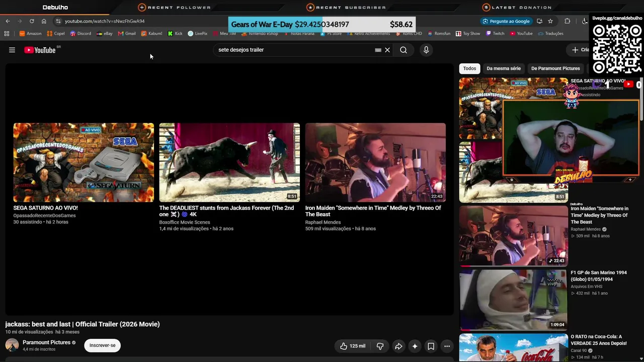Viewport: 644px width, 362px height.
Task: Open O RATO na Coca-Cola sidebar thumbnail
Action: (513, 348)
